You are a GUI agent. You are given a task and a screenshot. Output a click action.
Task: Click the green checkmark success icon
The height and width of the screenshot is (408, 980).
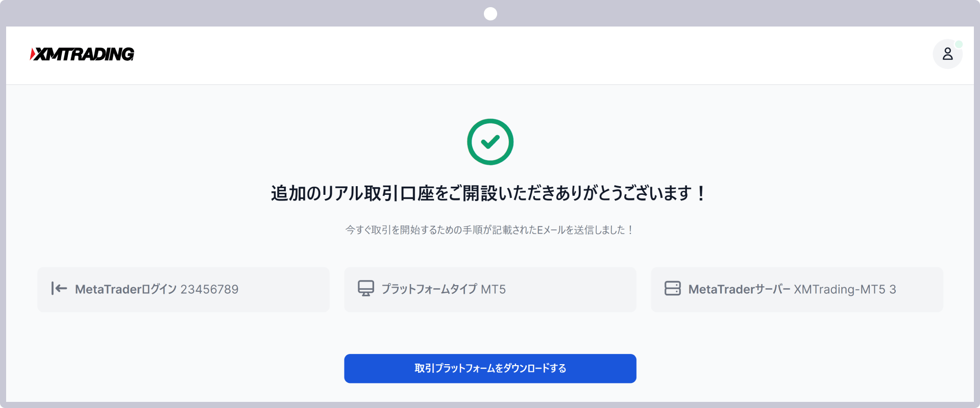490,142
